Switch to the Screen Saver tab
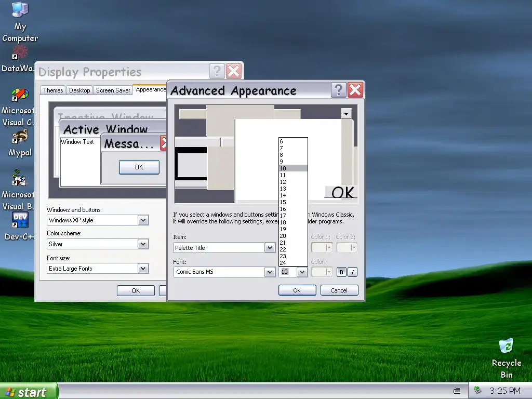 tap(113, 90)
